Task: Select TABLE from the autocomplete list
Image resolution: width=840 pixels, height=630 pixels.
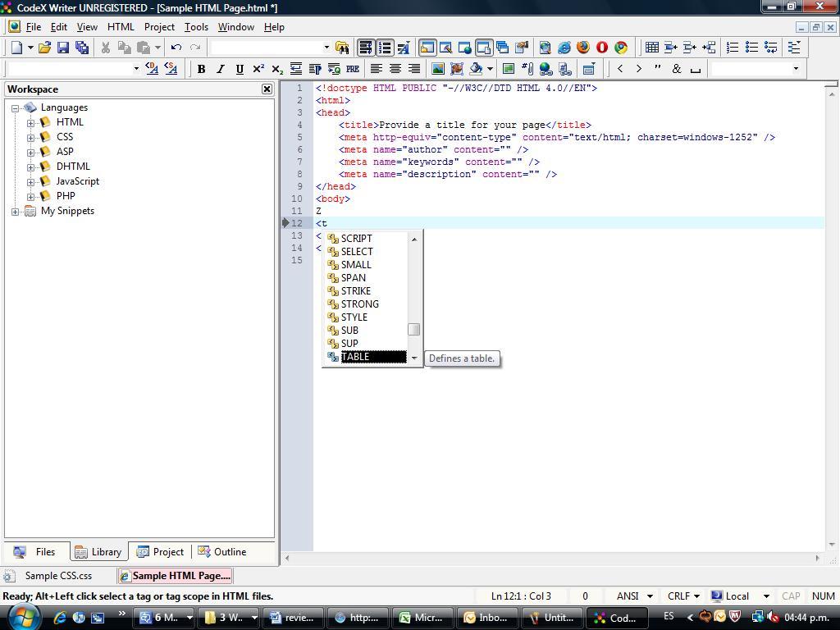Action: [356, 356]
